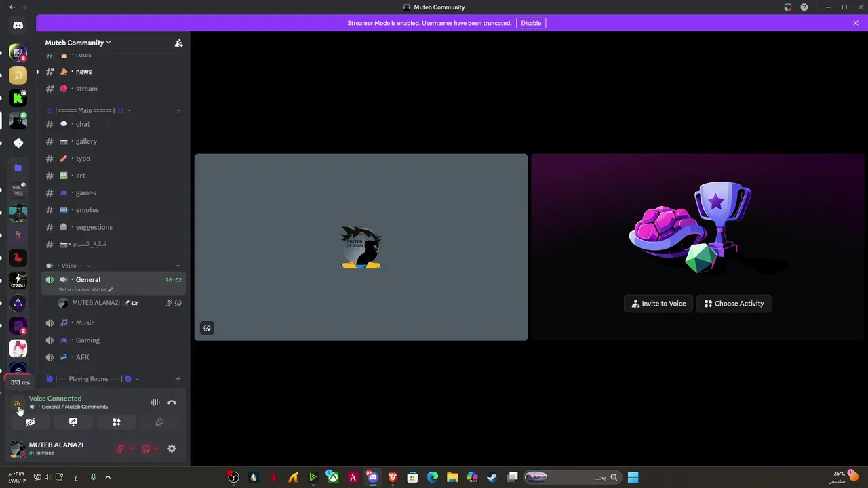868x488 pixels.
Task: Toggle noise suppression waveform icon
Action: click(155, 403)
